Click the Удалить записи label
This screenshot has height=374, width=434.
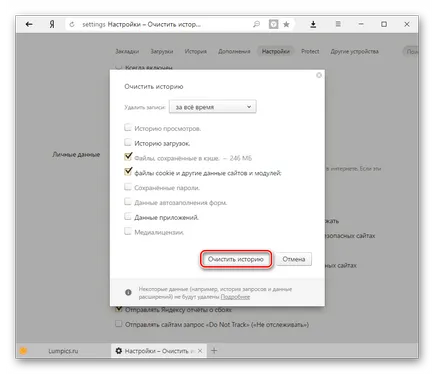(x=145, y=107)
